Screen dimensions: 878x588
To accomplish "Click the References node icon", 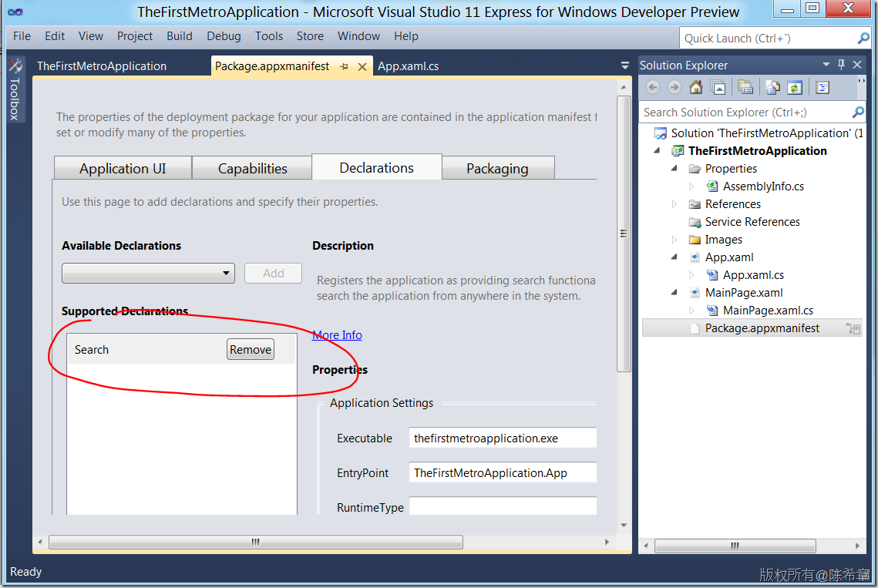I will click(695, 204).
